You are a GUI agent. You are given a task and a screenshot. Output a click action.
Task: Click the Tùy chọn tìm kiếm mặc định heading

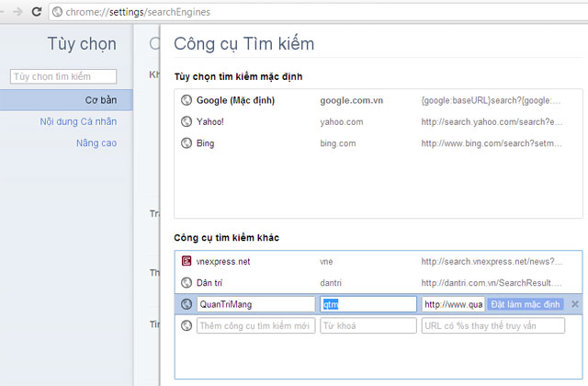point(238,76)
